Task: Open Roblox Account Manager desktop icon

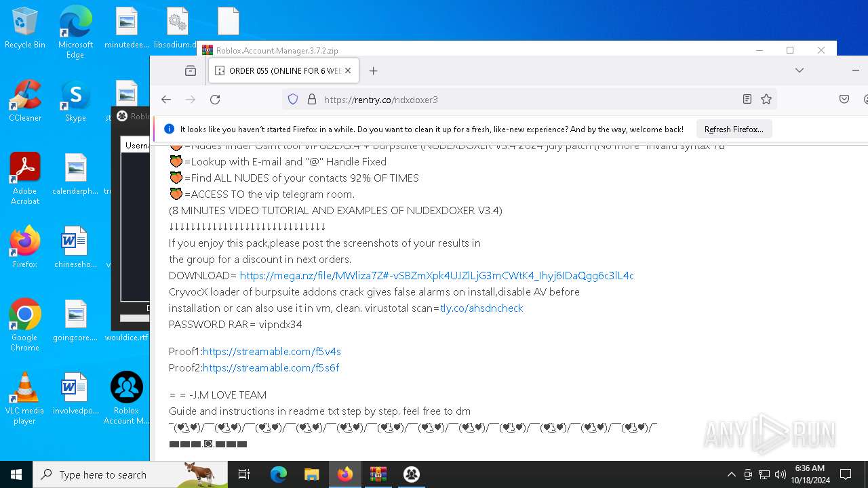Action: tap(126, 399)
